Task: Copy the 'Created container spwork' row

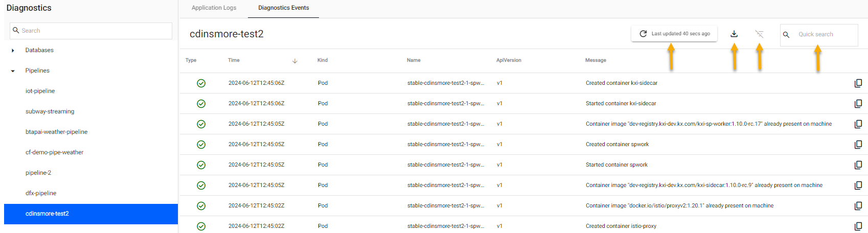Action: (858, 144)
